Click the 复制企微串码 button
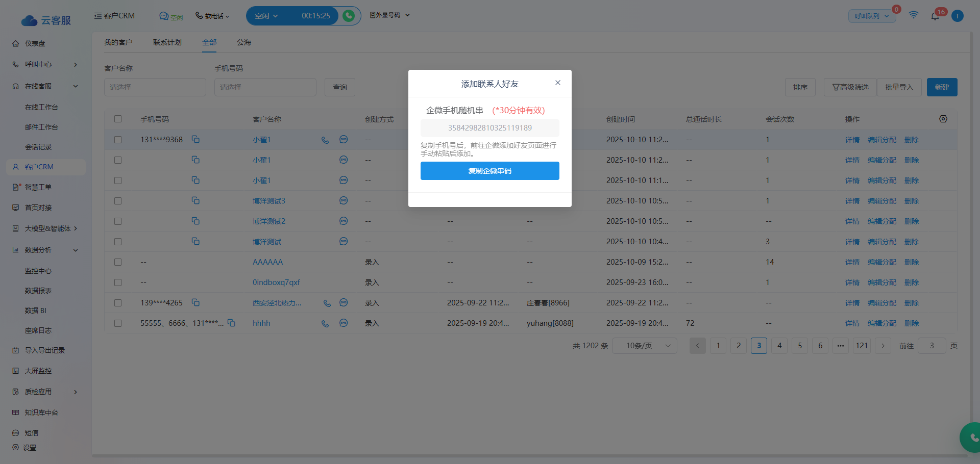 (x=489, y=171)
